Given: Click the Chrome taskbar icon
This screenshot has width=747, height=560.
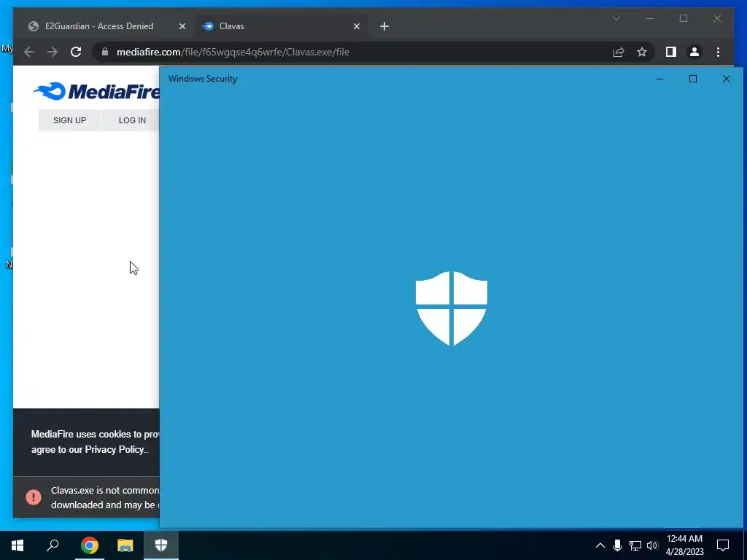Looking at the screenshot, I should tap(89, 545).
